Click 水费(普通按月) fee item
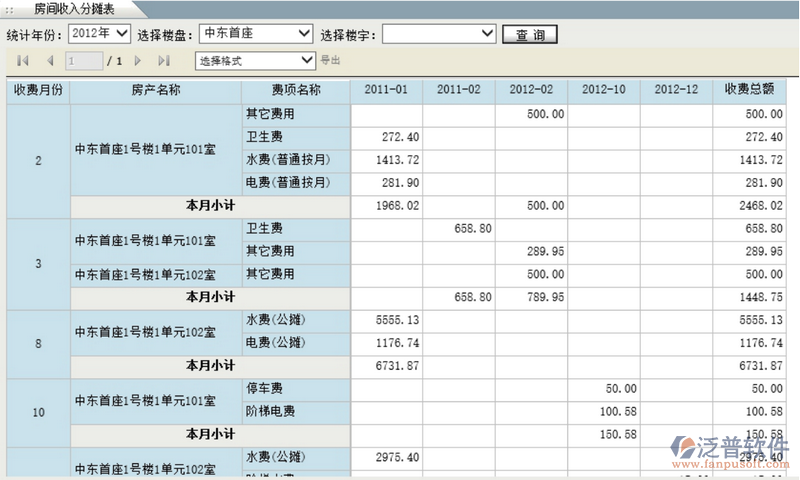Viewport: 800px width, 480px height. [288, 160]
